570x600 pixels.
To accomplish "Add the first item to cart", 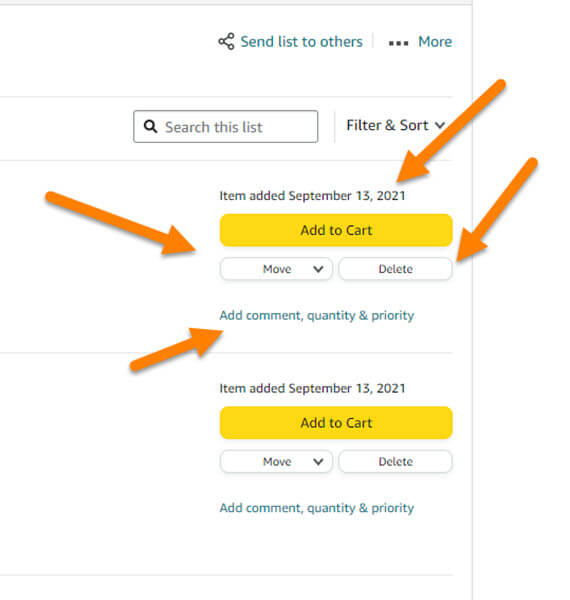I will [336, 230].
